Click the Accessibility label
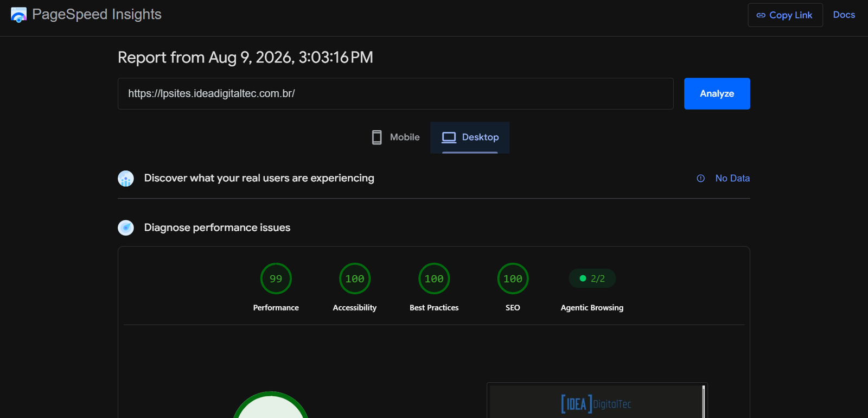Viewport: 868px width, 418px height. [x=355, y=308]
